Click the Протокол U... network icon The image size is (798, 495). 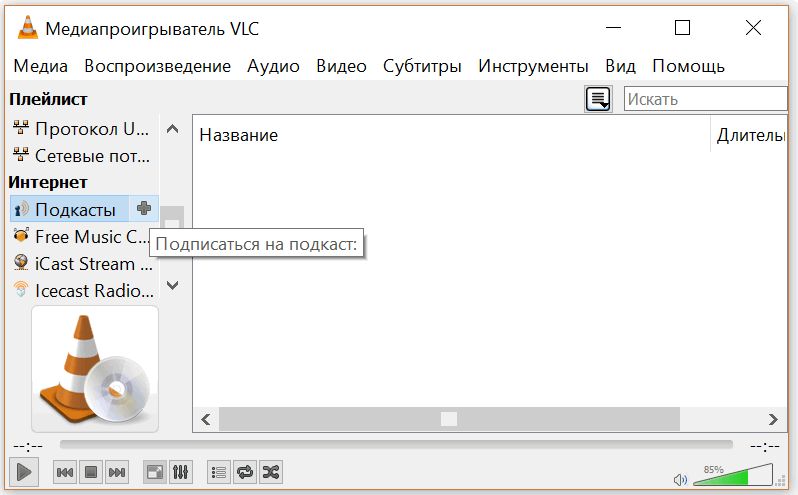[21, 128]
